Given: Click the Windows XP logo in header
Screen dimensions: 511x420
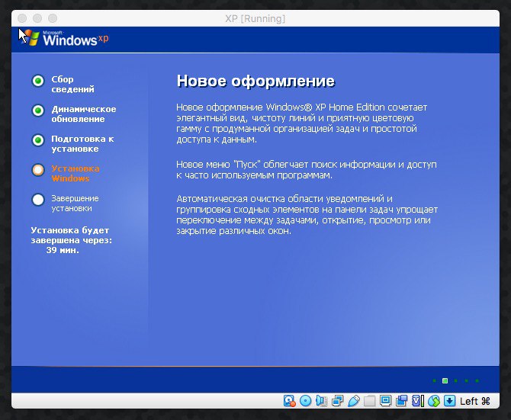Looking at the screenshot, I should click(x=63, y=38).
